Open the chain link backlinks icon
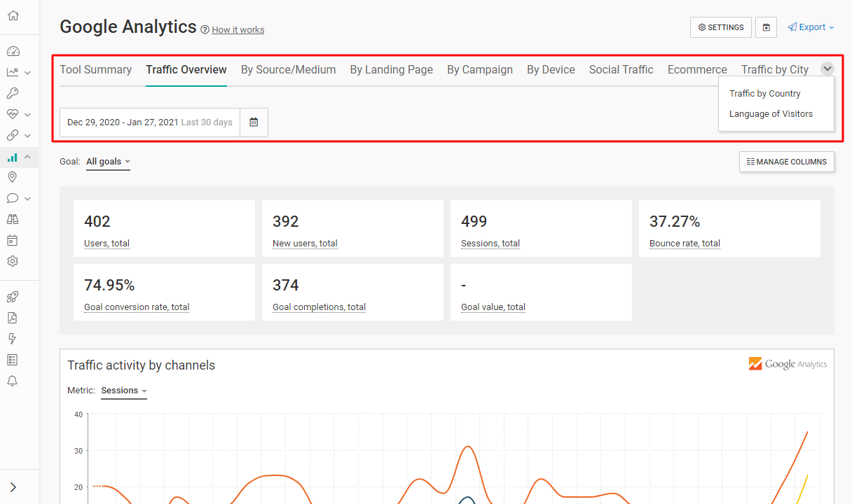The image size is (852, 504). click(13, 135)
